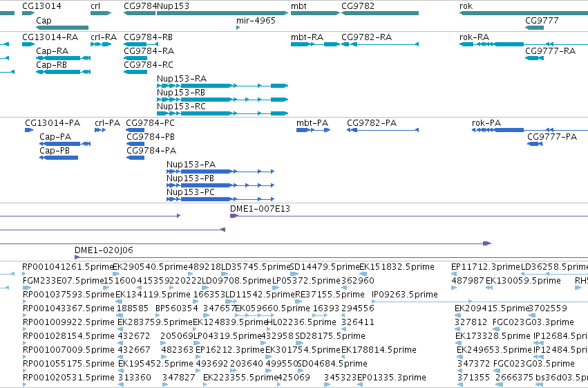
Task: Select the Nup153-RA transcript label
Action: tap(182, 79)
